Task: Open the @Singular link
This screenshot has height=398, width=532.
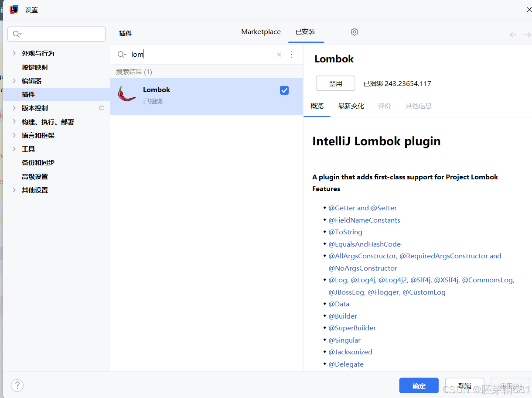Action: (344, 340)
